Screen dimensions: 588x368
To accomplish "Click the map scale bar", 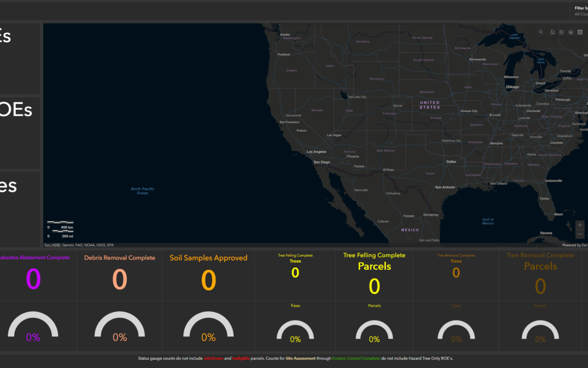I will (x=60, y=229).
